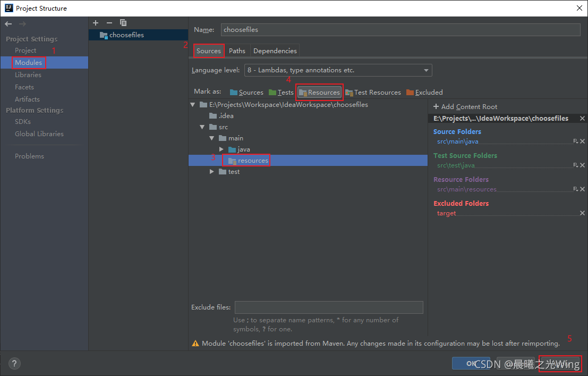Open the Project settings page
This screenshot has width=588, height=376.
pyautogui.click(x=25, y=51)
